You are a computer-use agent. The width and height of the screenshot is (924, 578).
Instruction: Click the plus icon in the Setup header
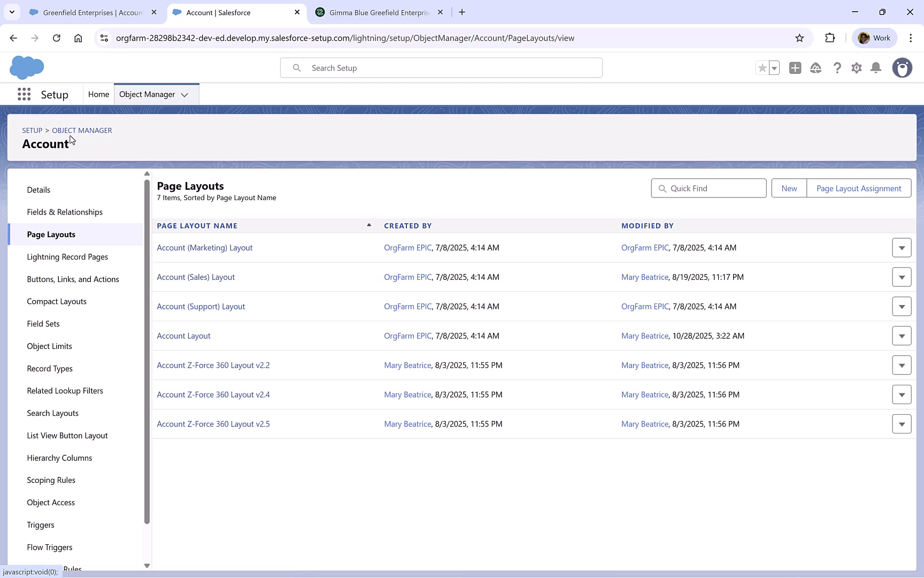pyautogui.click(x=795, y=68)
